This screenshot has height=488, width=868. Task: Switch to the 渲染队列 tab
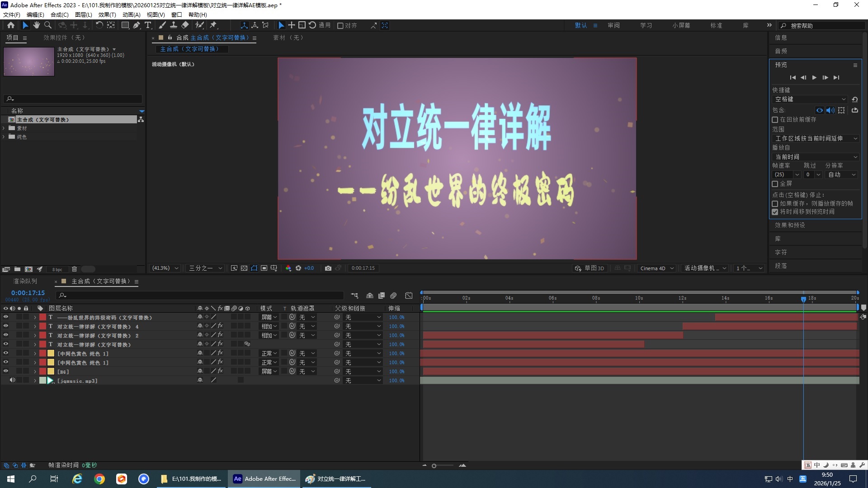pyautogui.click(x=25, y=281)
